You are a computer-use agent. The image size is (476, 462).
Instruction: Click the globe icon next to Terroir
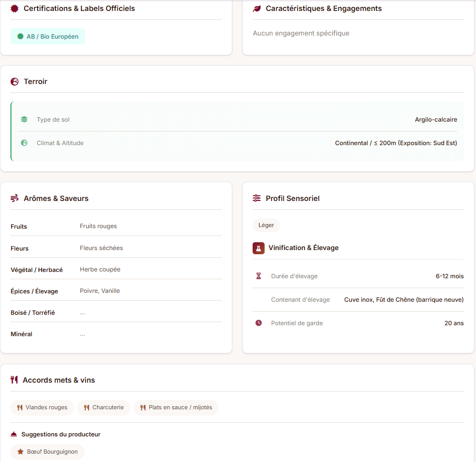[x=15, y=81]
